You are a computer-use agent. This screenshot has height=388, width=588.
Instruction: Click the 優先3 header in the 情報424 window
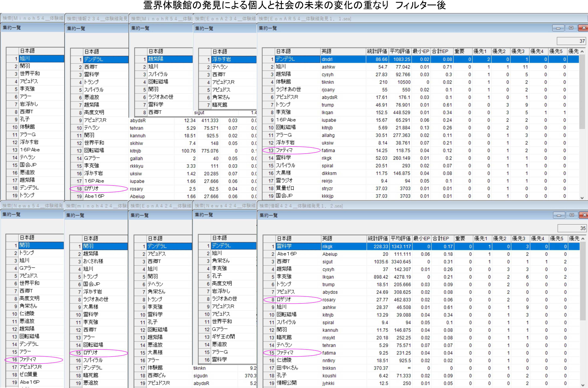coord(520,239)
